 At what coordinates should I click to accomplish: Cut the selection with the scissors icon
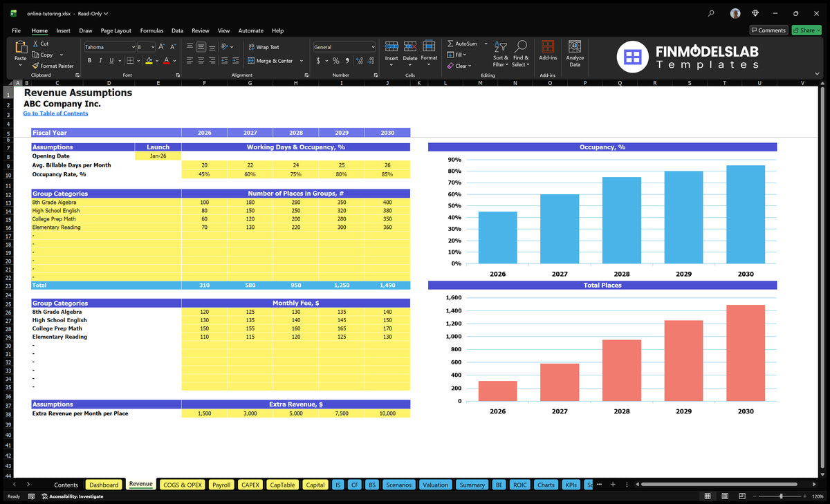[35, 44]
